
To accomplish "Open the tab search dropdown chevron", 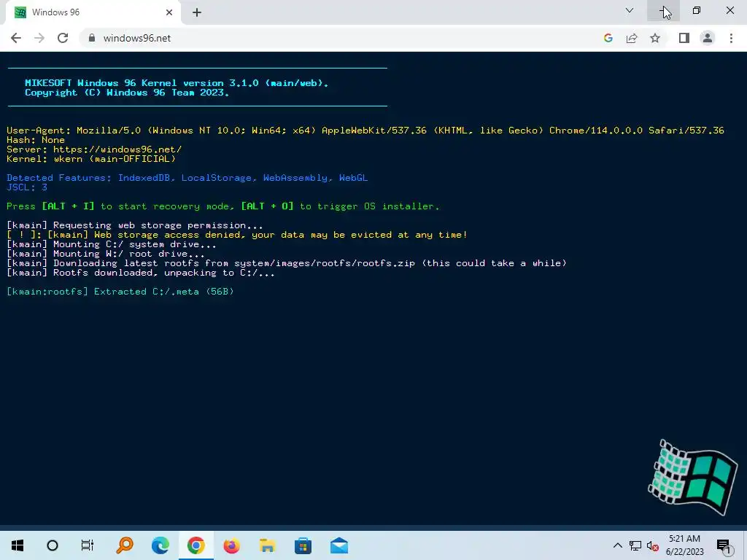I will (x=630, y=10).
